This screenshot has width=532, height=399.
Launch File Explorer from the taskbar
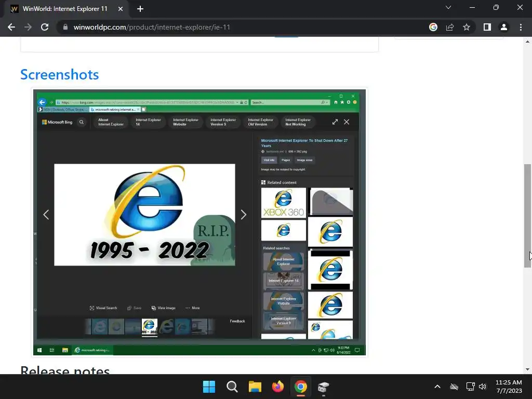pos(255,387)
